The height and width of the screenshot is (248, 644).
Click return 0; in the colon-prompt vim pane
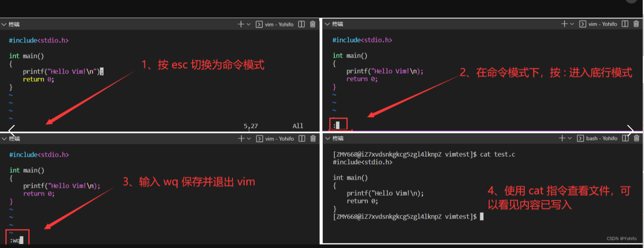click(x=362, y=79)
